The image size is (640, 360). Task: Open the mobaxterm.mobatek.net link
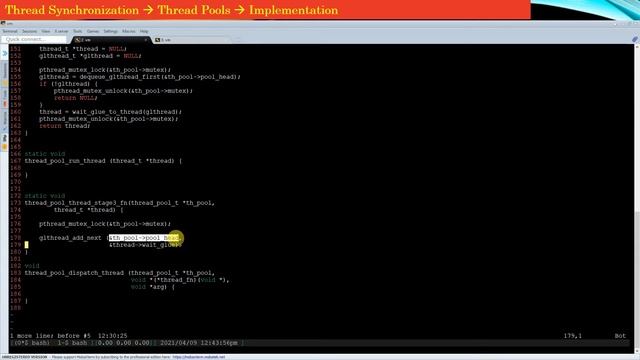coord(198,357)
